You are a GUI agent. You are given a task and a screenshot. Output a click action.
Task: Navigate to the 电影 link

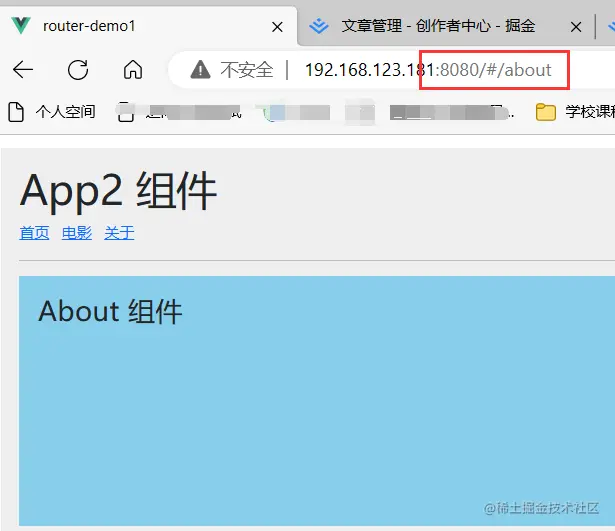pos(77,233)
